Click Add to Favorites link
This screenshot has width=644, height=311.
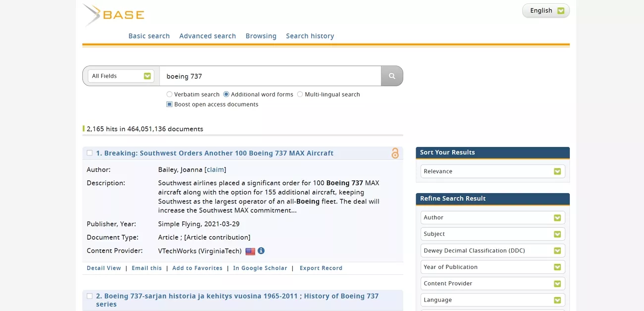click(x=197, y=268)
